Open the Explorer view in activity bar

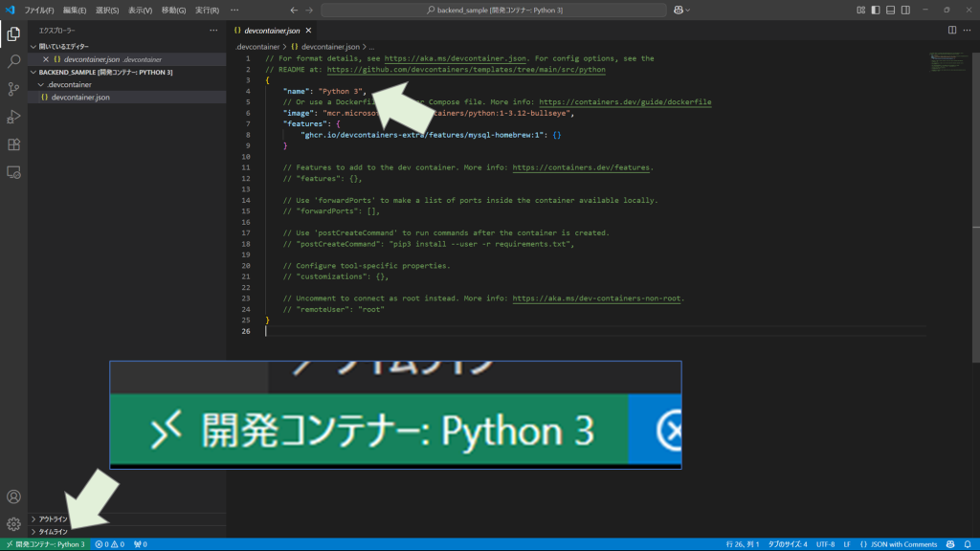pos(13,33)
